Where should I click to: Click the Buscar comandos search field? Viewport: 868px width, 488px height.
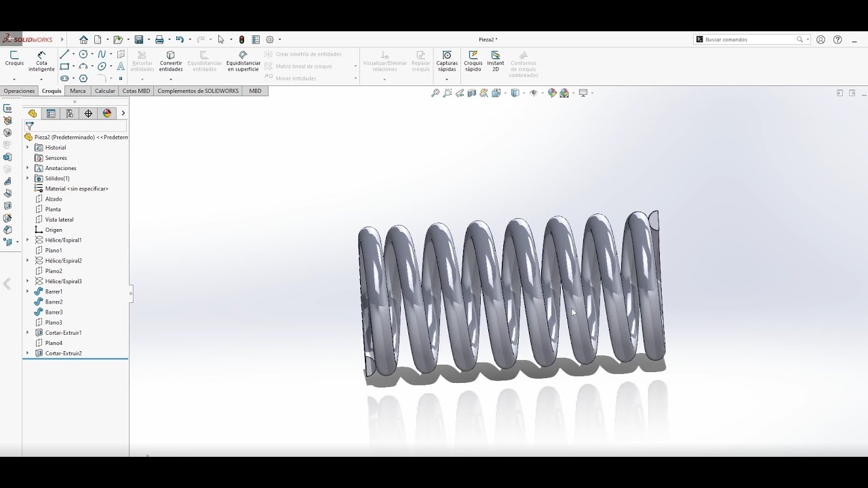pyautogui.click(x=752, y=39)
